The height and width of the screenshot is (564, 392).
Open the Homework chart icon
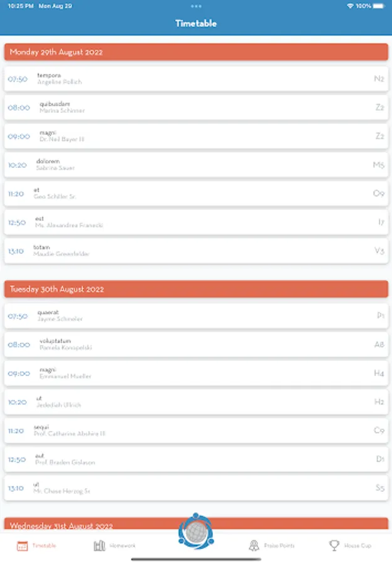[x=99, y=546]
